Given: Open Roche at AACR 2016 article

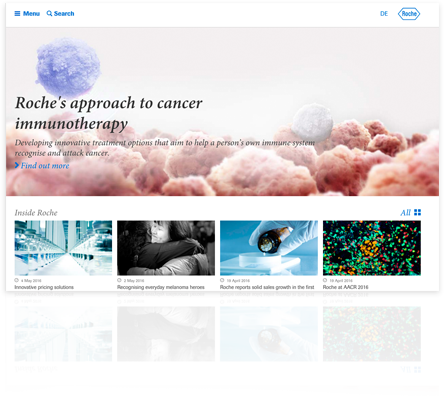Looking at the screenshot, I should point(346,287).
